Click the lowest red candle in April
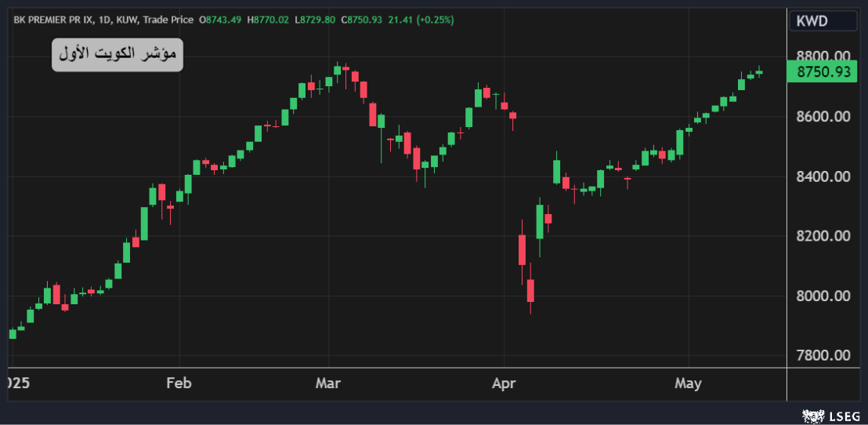This screenshot has height=425, width=868. [530, 289]
